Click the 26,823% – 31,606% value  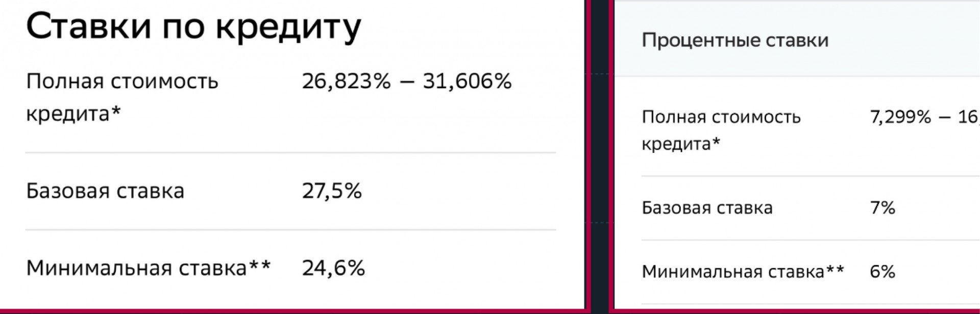click(x=407, y=81)
